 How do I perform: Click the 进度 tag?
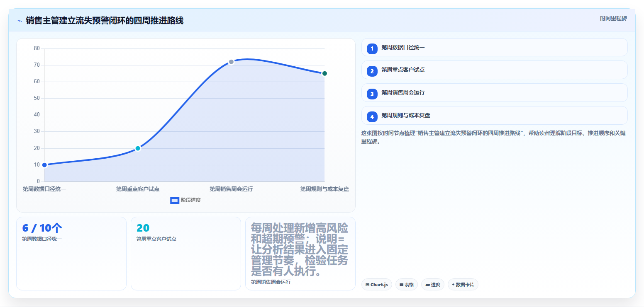tap(433, 285)
